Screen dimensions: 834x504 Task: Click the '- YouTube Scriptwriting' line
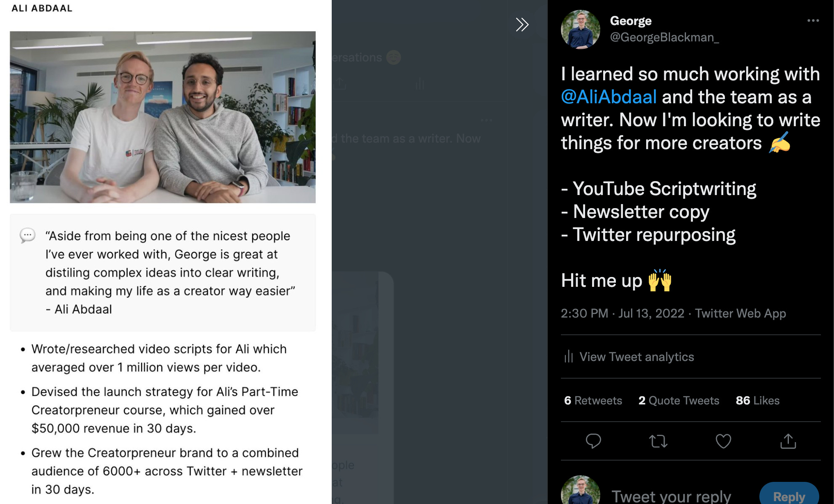point(659,189)
